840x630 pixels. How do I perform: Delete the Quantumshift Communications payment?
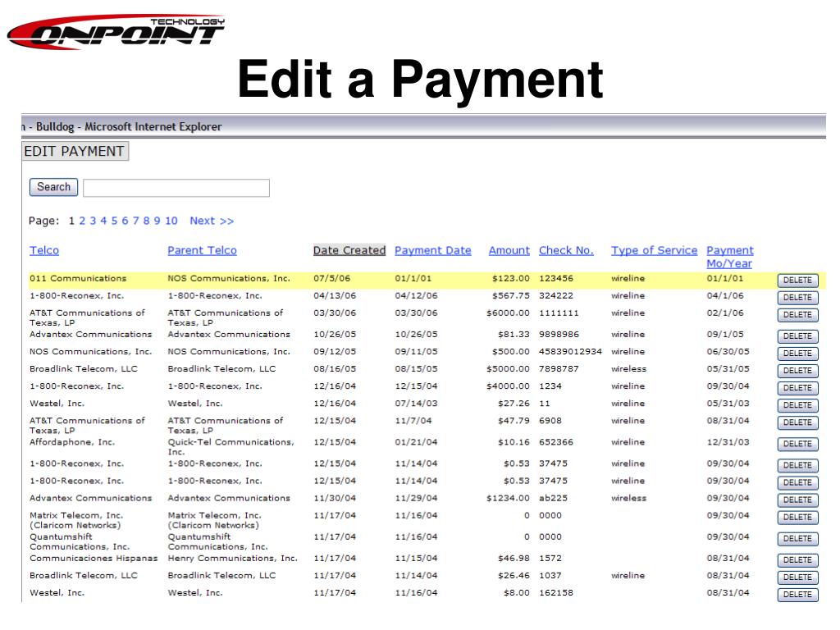pyautogui.click(x=797, y=538)
